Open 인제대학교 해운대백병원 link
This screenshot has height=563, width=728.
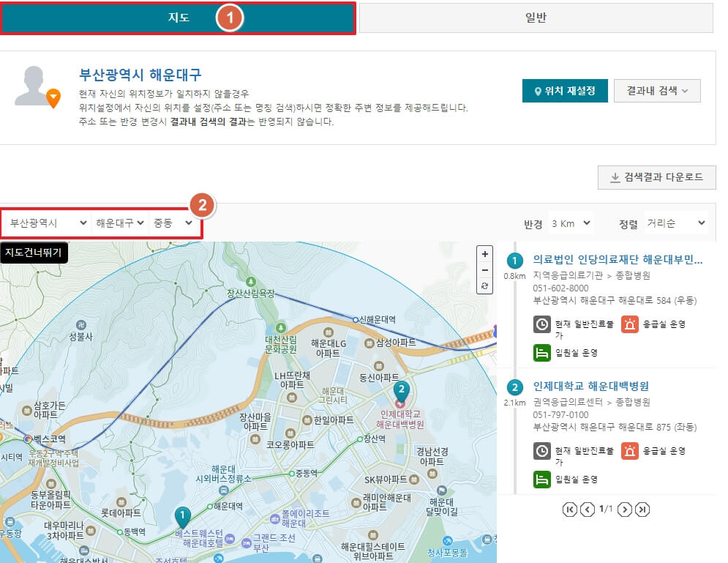[590, 386]
